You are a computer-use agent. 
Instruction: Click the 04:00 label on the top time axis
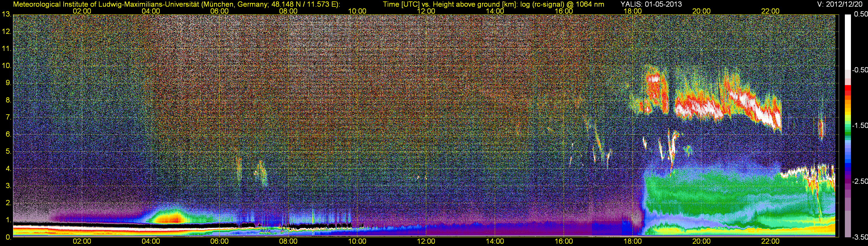click(151, 11)
